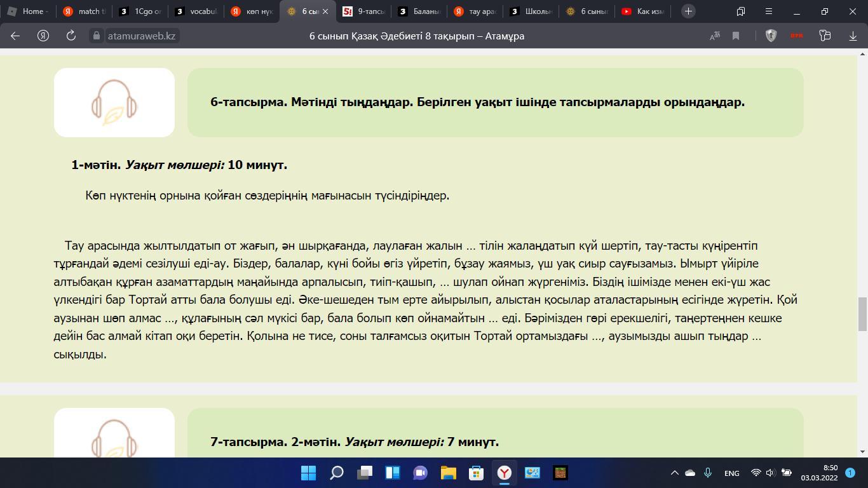868x488 pixels.
Task: Switch to the 'vocabul' tab
Action: [196, 11]
